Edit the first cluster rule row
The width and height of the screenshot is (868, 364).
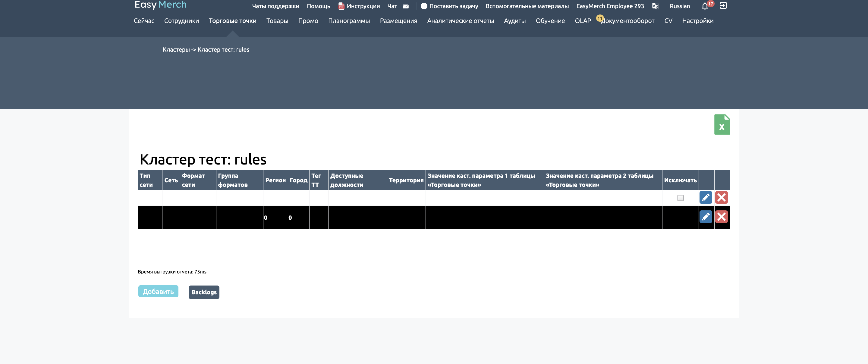[706, 197]
